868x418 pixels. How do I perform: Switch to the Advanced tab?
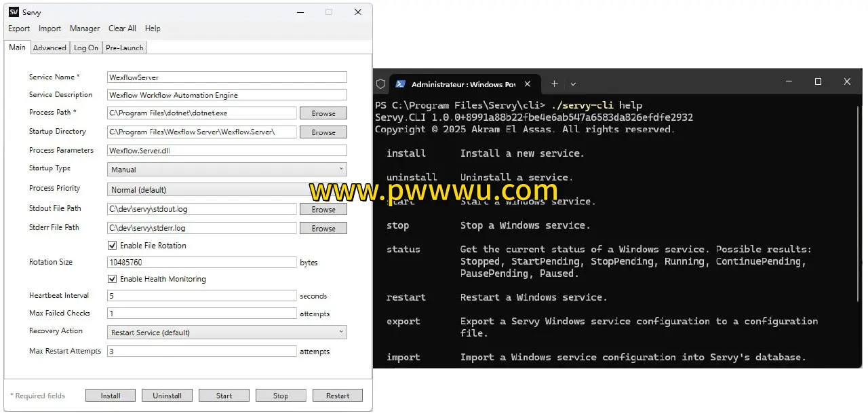50,47
